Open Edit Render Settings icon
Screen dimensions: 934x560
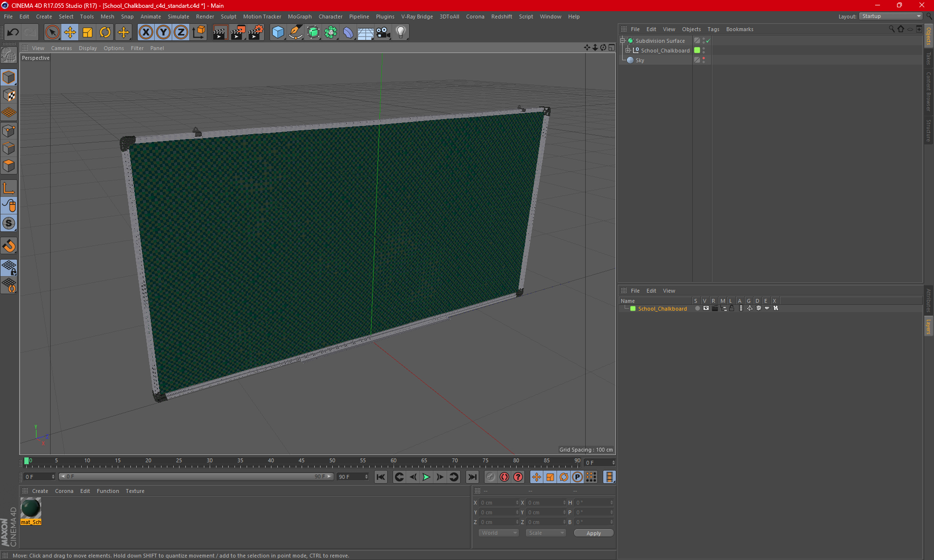coord(256,32)
